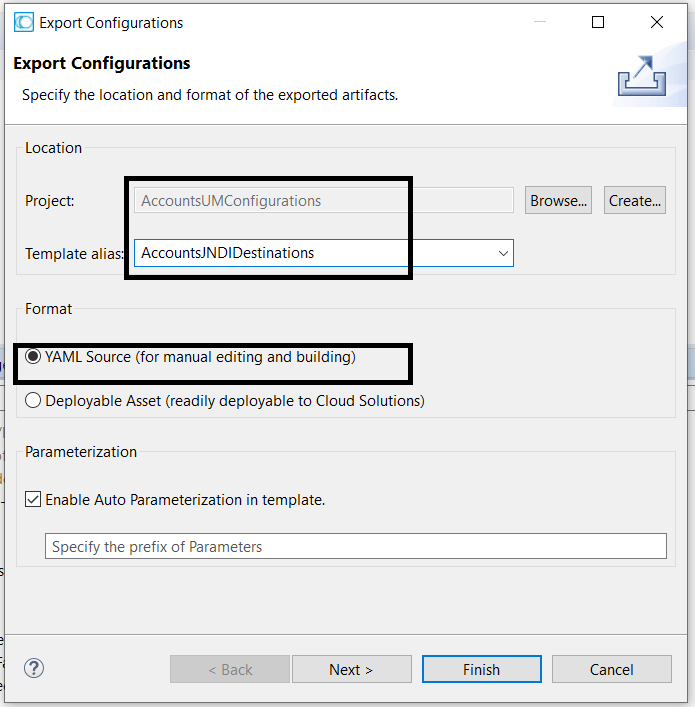Maximize the Export Configurations window
The image size is (695, 707).
tap(598, 22)
